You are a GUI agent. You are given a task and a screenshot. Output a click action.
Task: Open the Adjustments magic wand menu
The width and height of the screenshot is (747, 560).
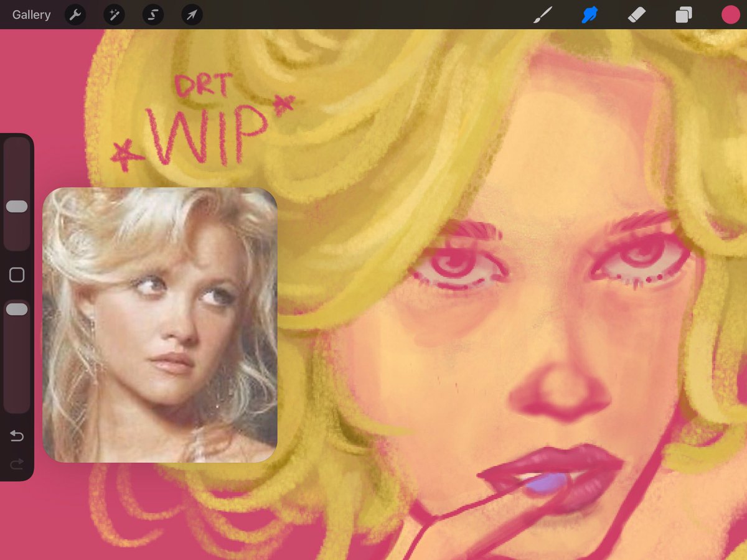pyautogui.click(x=114, y=15)
